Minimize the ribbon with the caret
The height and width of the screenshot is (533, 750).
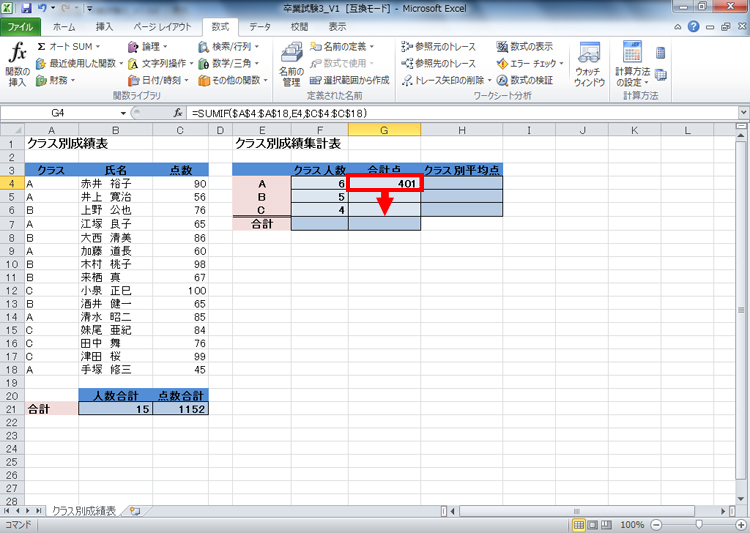click(x=678, y=27)
